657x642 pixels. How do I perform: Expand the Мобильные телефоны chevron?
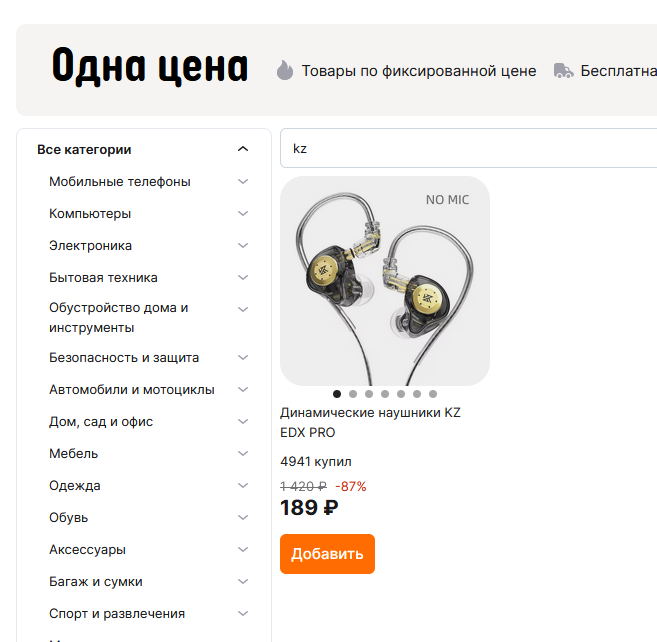243,181
